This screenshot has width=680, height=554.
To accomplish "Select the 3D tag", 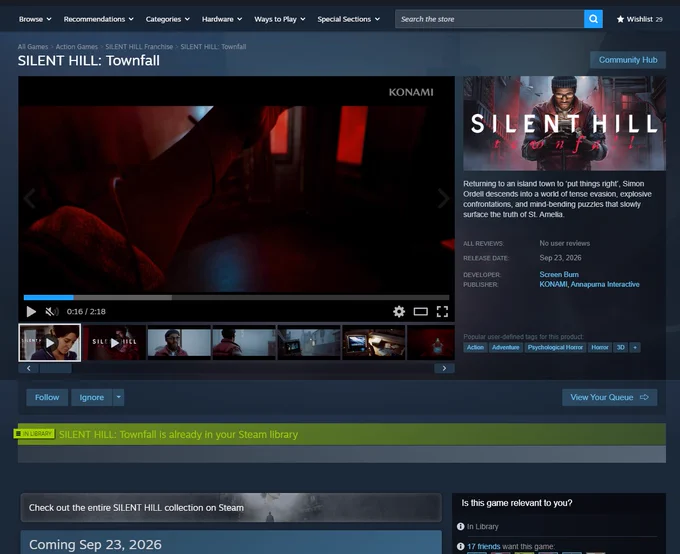I will tap(621, 347).
